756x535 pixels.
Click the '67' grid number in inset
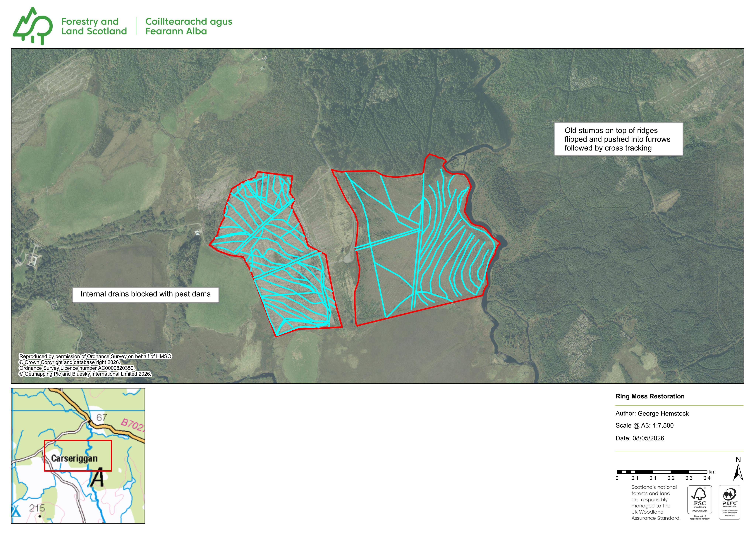(102, 417)
